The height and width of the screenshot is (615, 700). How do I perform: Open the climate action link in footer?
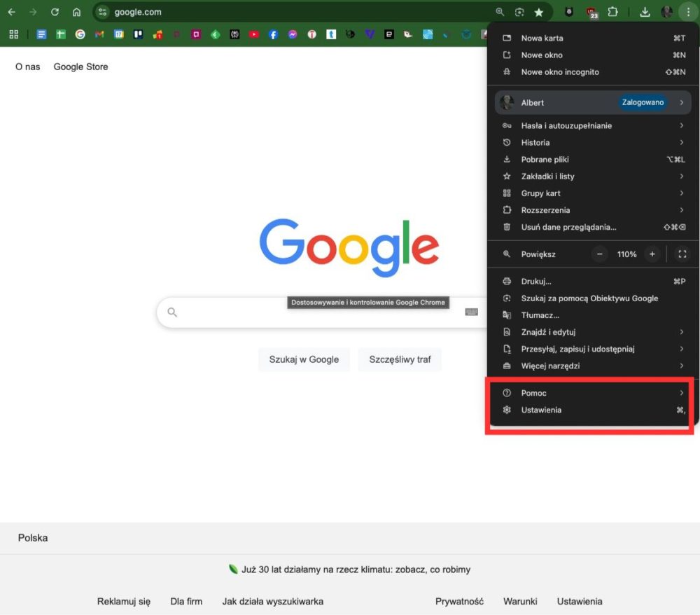tap(356, 569)
